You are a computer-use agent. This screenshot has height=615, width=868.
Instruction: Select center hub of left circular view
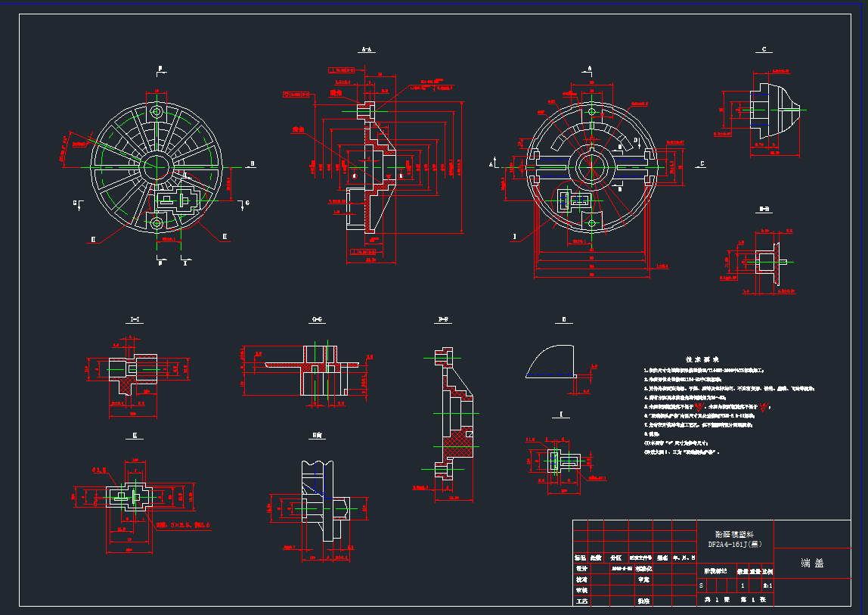pyautogui.click(x=157, y=163)
